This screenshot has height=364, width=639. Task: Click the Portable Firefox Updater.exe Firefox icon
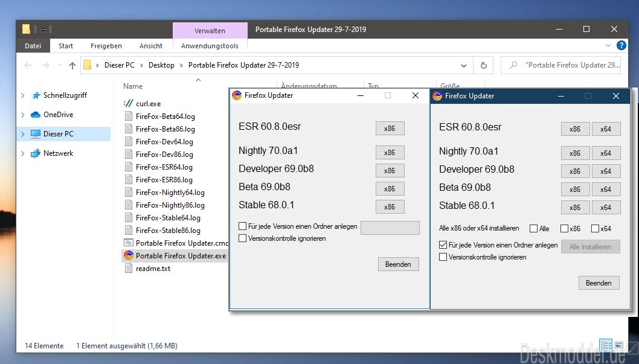pyautogui.click(x=129, y=256)
